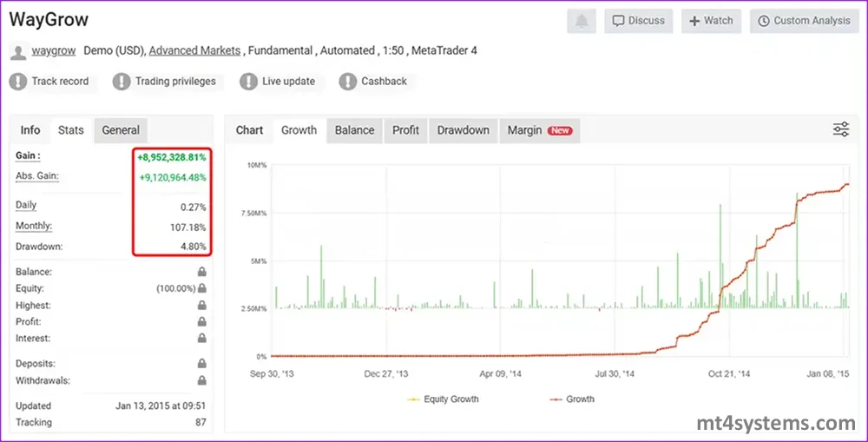Click the Abs. Gain value +9,120,964.48%
This screenshot has width=868, height=442.
click(x=173, y=178)
